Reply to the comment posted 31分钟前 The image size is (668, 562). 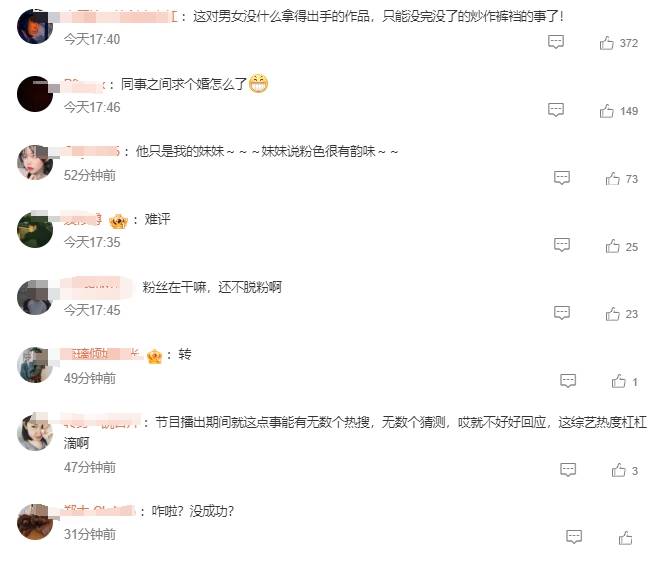[574, 536]
